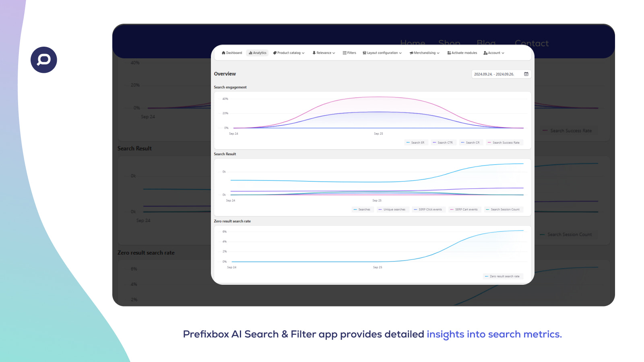
Task: Toggle Search CR legend series
Action: click(471, 142)
